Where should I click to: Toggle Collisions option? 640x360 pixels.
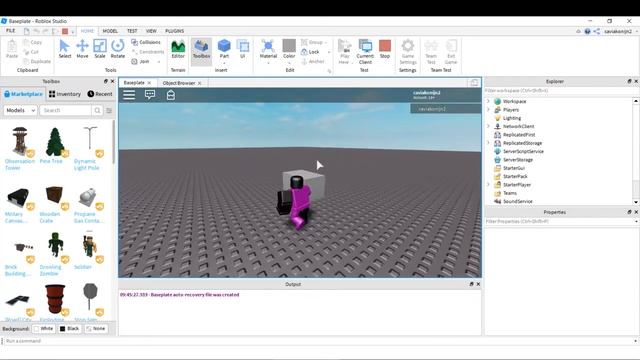click(x=146, y=42)
